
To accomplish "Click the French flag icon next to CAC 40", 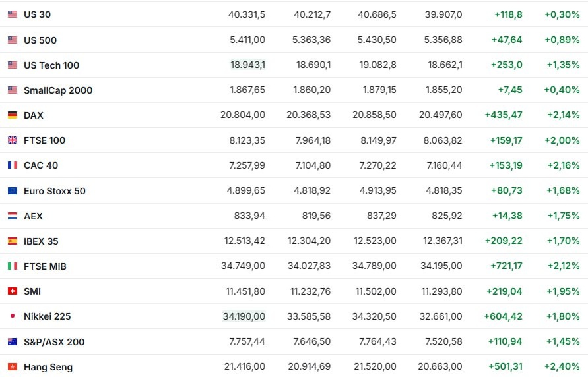I will [13, 165].
